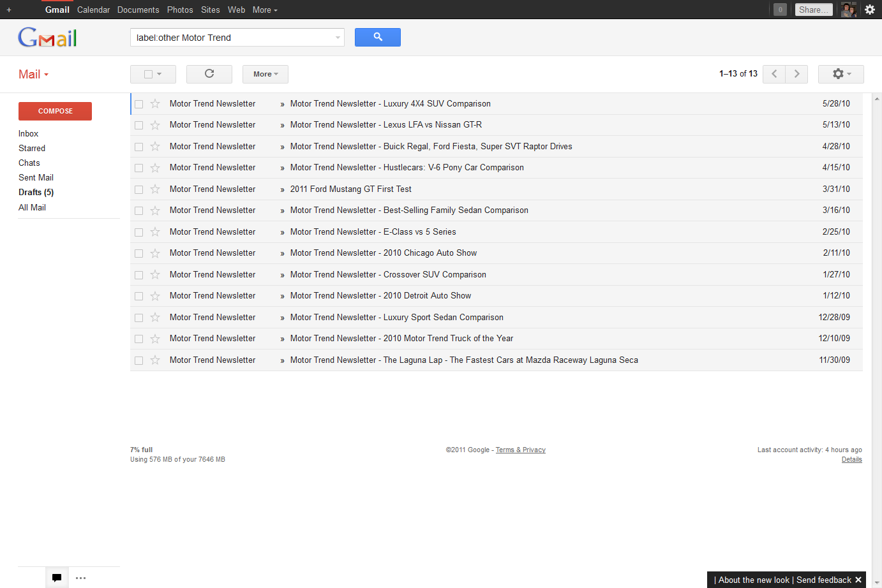Star the E-Class vs 5 Series email
882x588 pixels.
pyautogui.click(x=155, y=232)
